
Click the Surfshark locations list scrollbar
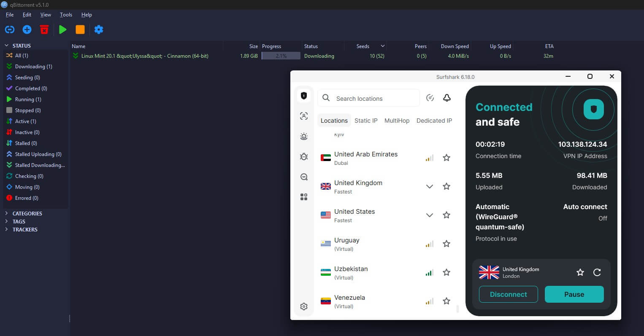click(x=458, y=309)
